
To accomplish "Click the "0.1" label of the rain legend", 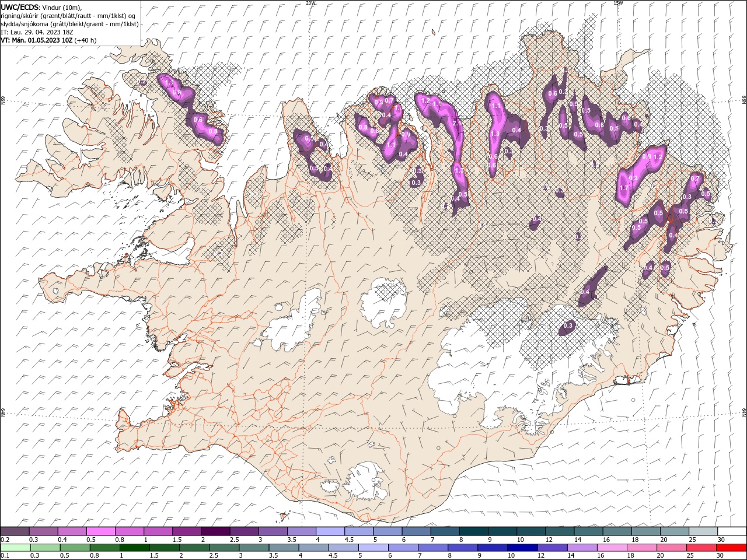I will (x=5, y=555).
